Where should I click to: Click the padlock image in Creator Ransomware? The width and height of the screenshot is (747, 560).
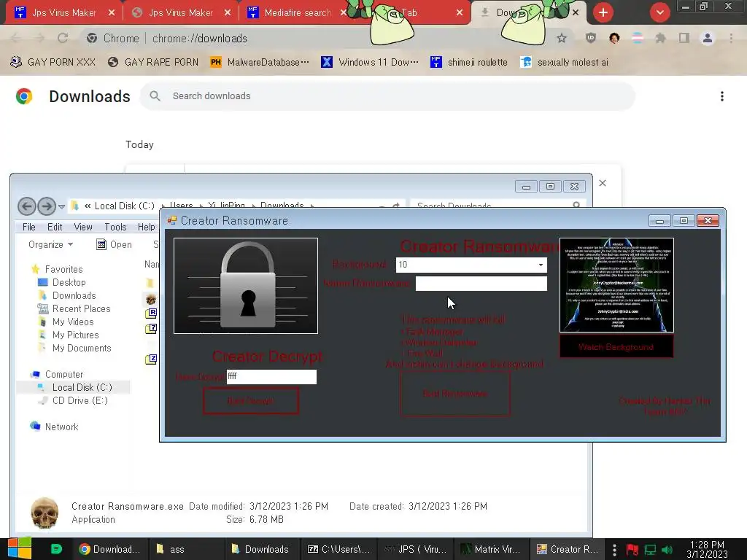point(246,286)
